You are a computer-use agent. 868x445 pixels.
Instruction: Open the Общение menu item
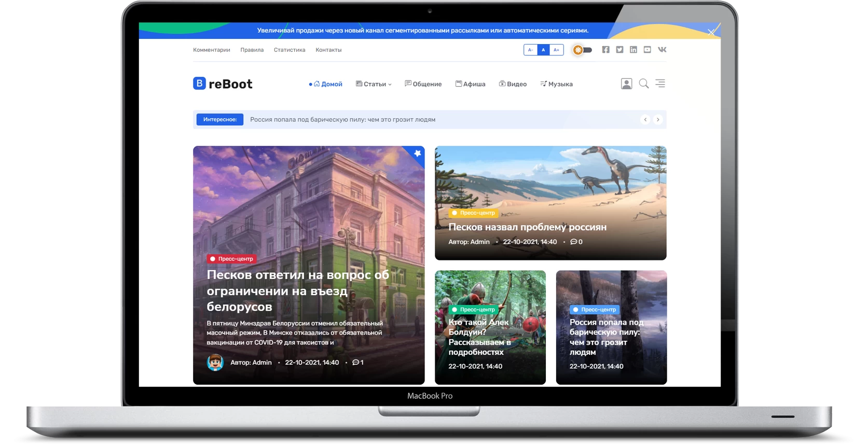coord(423,84)
